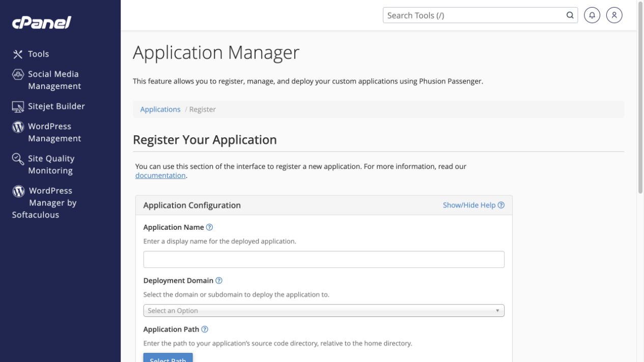Follow the Applications breadcrumb link
Image resolution: width=644 pixels, height=362 pixels.
pos(160,109)
